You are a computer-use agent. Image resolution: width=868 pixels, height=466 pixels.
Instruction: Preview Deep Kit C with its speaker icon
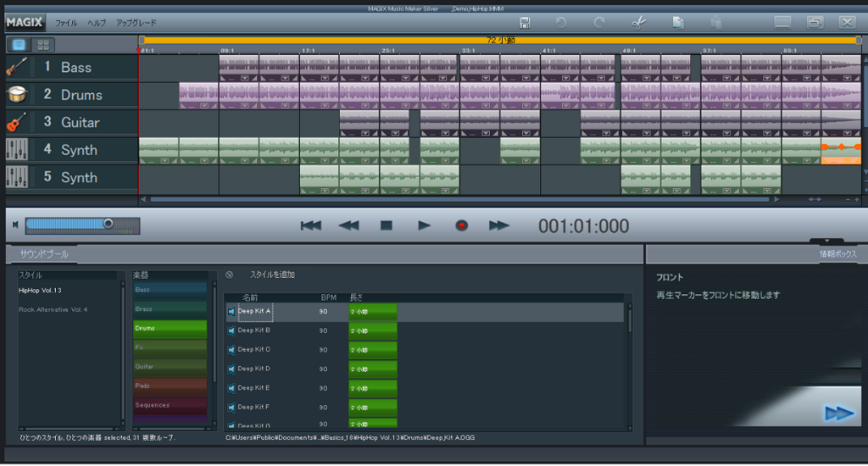click(231, 350)
